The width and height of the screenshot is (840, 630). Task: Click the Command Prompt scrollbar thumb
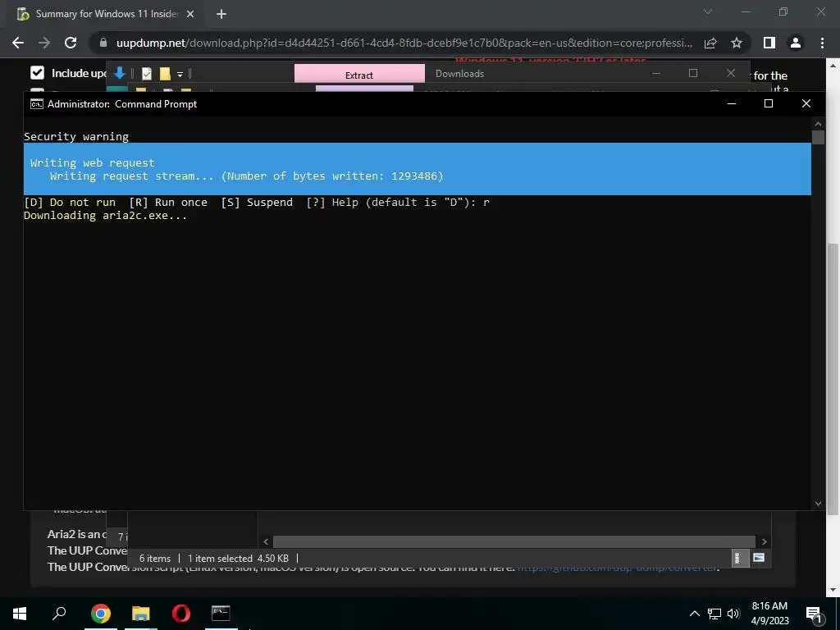point(818,138)
